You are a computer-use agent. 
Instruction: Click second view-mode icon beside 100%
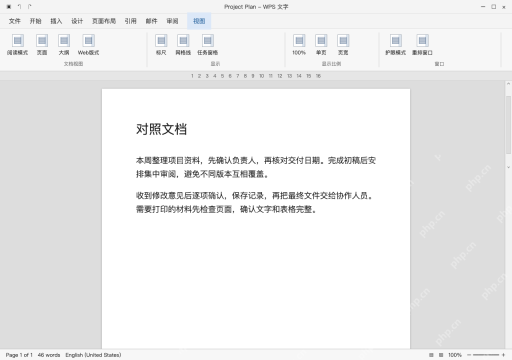pyautogui.click(x=441, y=355)
